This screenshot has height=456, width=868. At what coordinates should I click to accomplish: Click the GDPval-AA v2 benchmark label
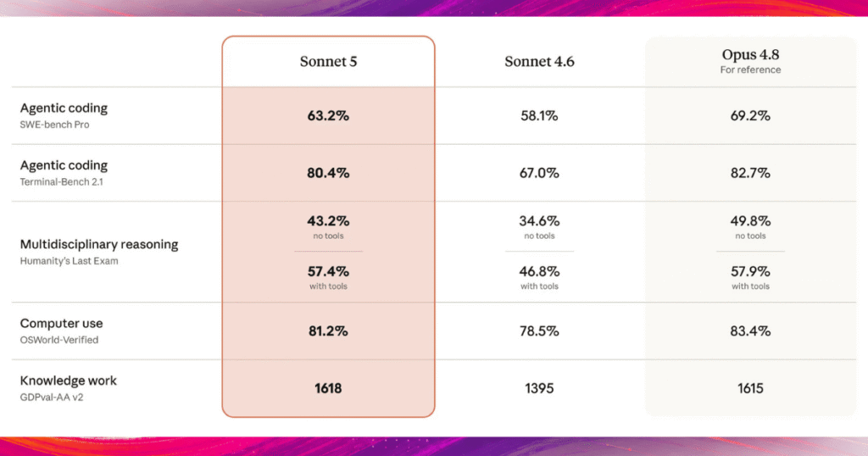coord(52,398)
